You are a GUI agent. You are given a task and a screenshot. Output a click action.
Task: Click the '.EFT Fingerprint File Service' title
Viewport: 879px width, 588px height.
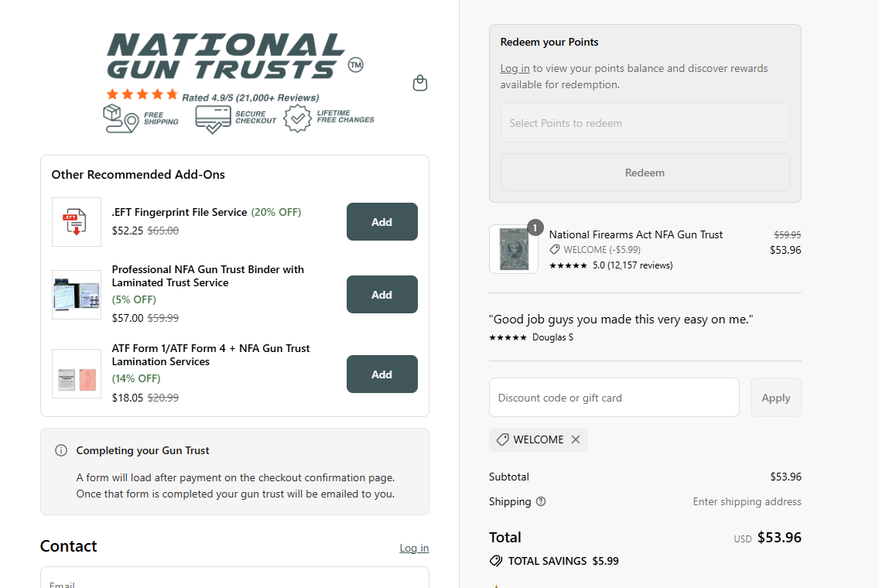click(x=180, y=212)
